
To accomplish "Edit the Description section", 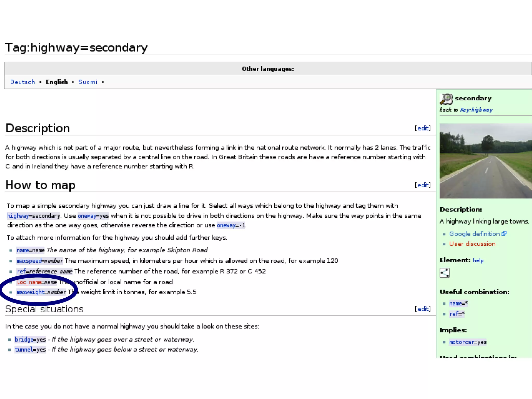I will pyautogui.click(x=423, y=128).
